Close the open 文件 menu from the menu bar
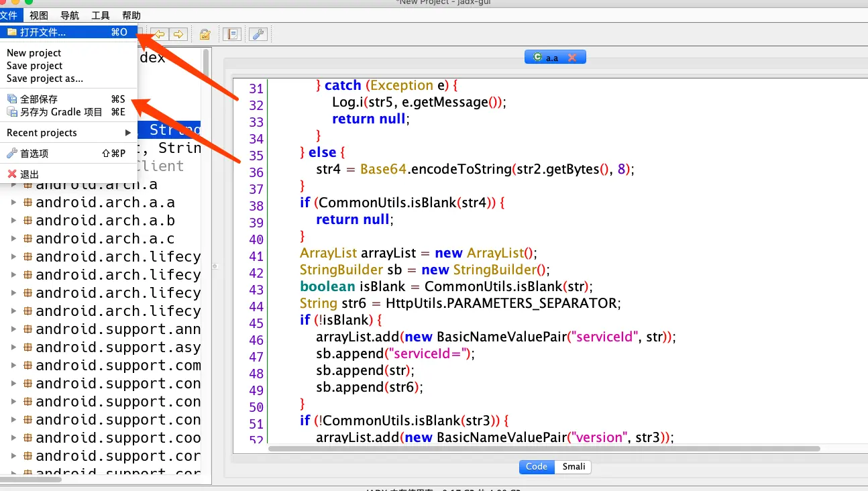Image resolution: width=868 pixels, height=491 pixels. 9,15
